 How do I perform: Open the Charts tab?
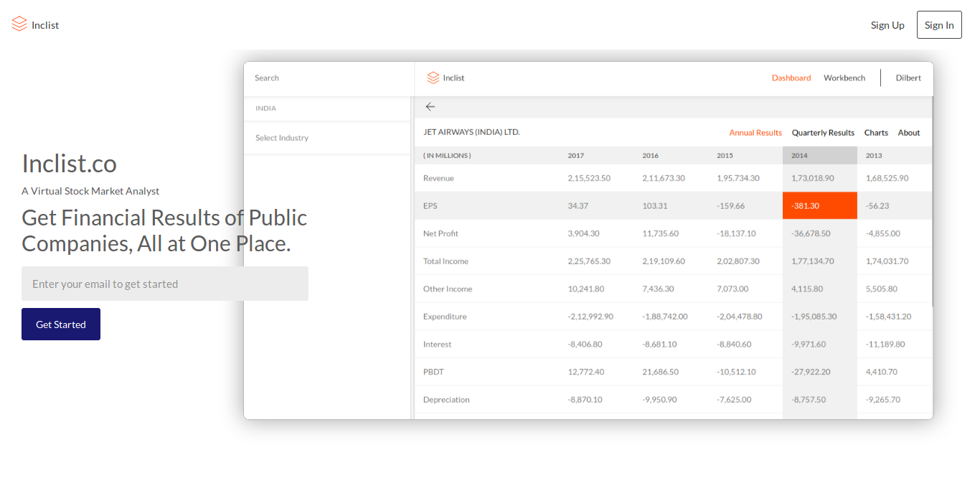[876, 133]
